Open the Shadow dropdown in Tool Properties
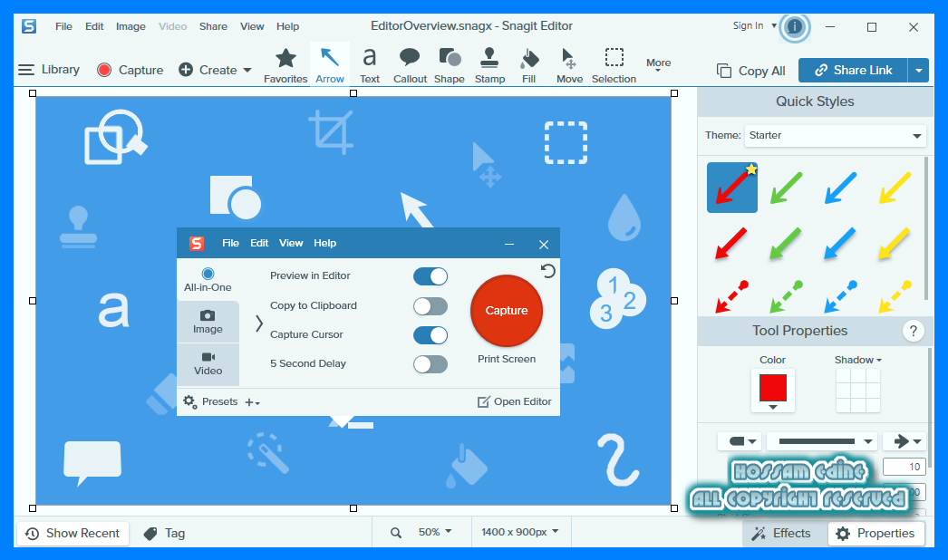Screen dimensions: 948x560 pos(857,360)
